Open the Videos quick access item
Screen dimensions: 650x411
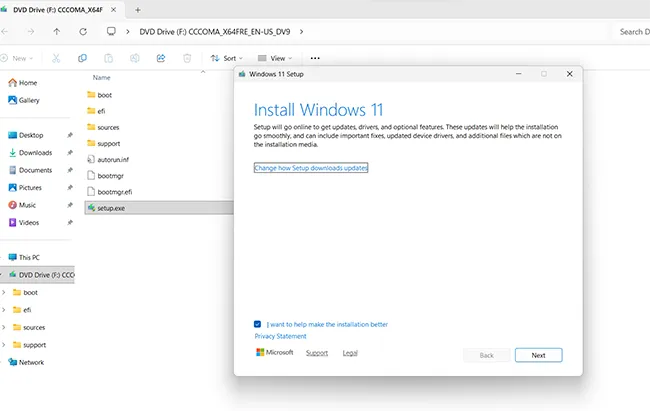(24, 222)
